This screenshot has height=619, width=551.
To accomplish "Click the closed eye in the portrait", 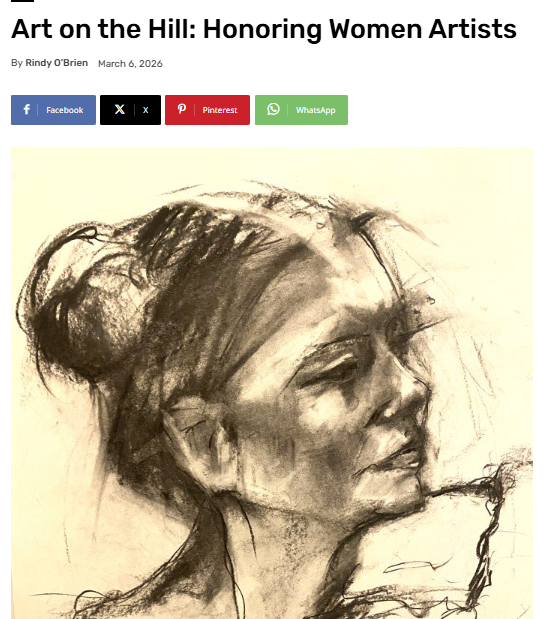I will 335,367.
